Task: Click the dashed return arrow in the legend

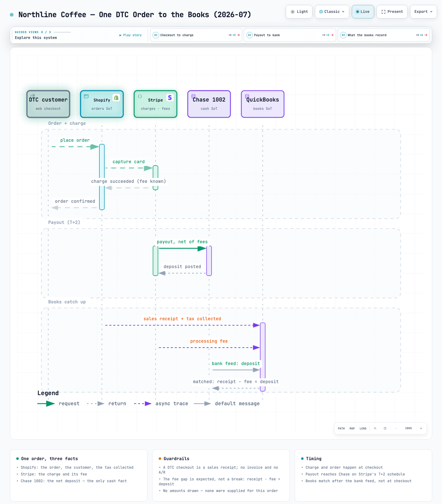Action: coord(95,404)
